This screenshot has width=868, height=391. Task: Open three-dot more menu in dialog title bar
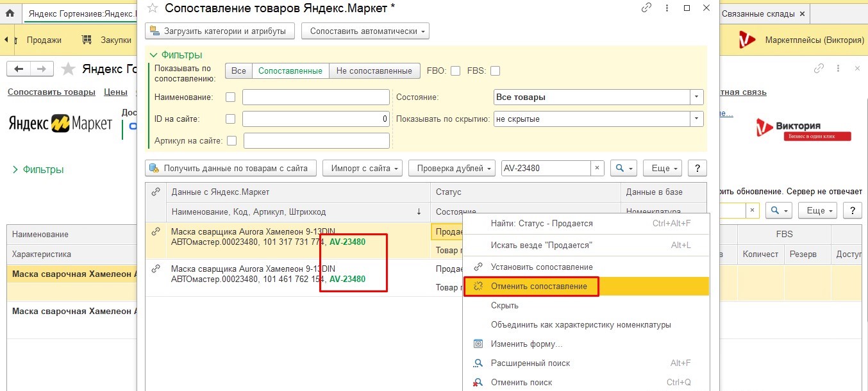(x=667, y=8)
